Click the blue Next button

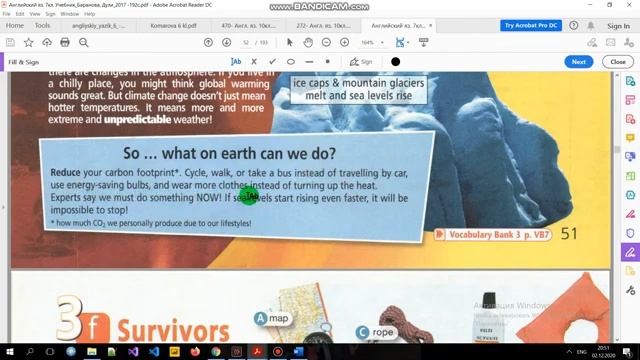pyautogui.click(x=578, y=62)
